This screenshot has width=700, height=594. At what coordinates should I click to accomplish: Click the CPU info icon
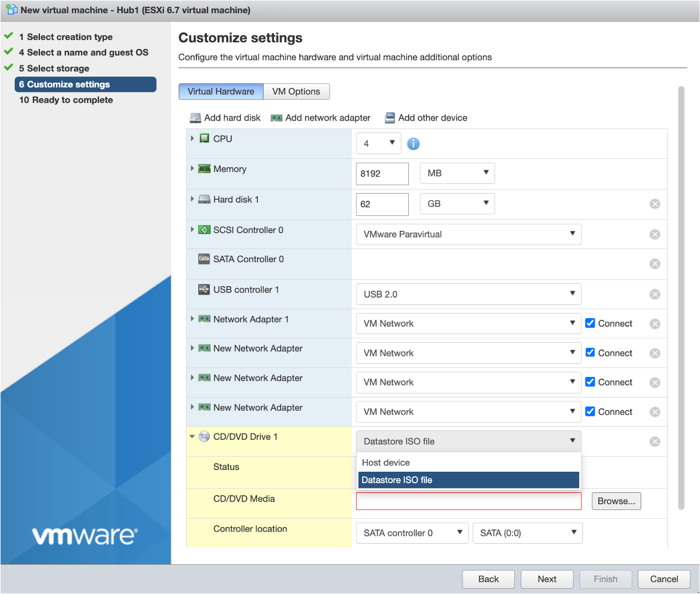[413, 144]
